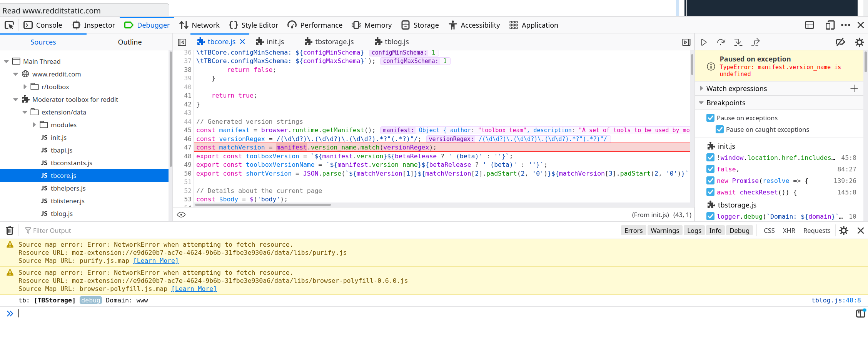The width and height of the screenshot is (868, 337).
Task: Click the eye icon below the editor
Action: click(181, 214)
